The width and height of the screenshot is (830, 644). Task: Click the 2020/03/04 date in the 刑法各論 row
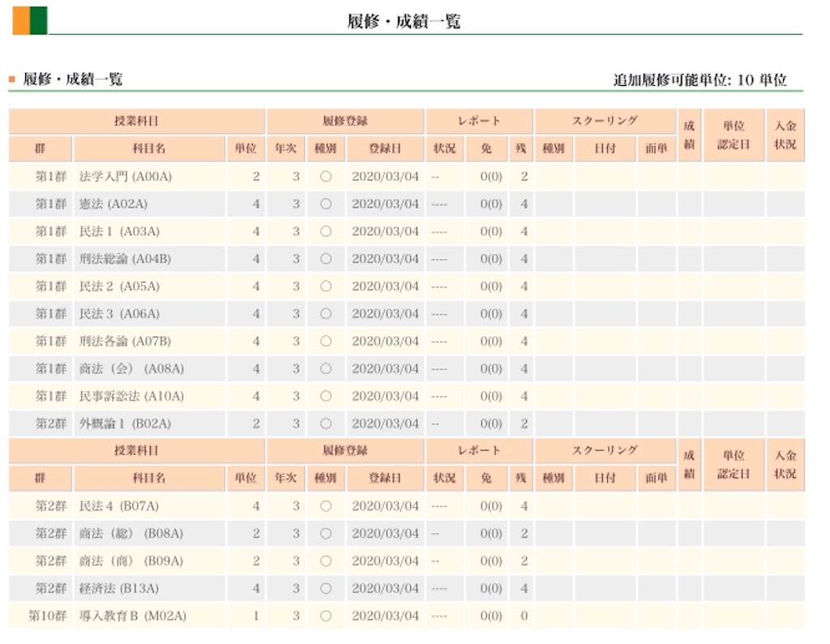[x=385, y=342]
